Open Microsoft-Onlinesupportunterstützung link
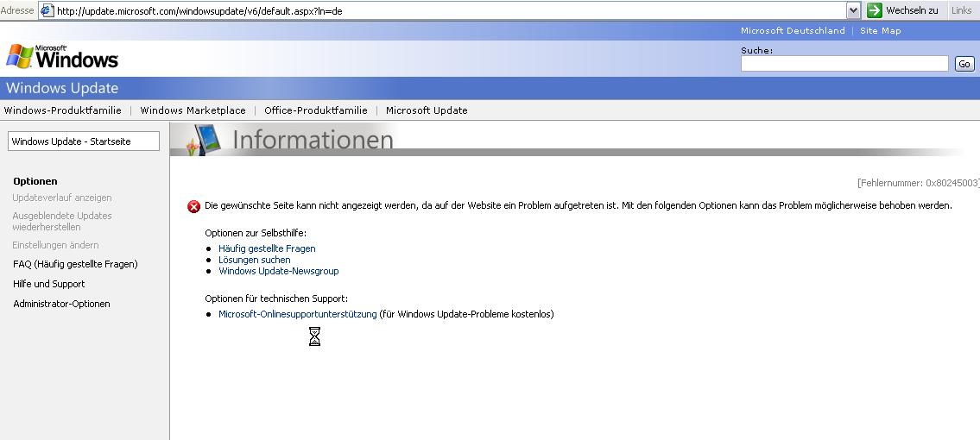The width and height of the screenshot is (980, 440). tap(297, 314)
